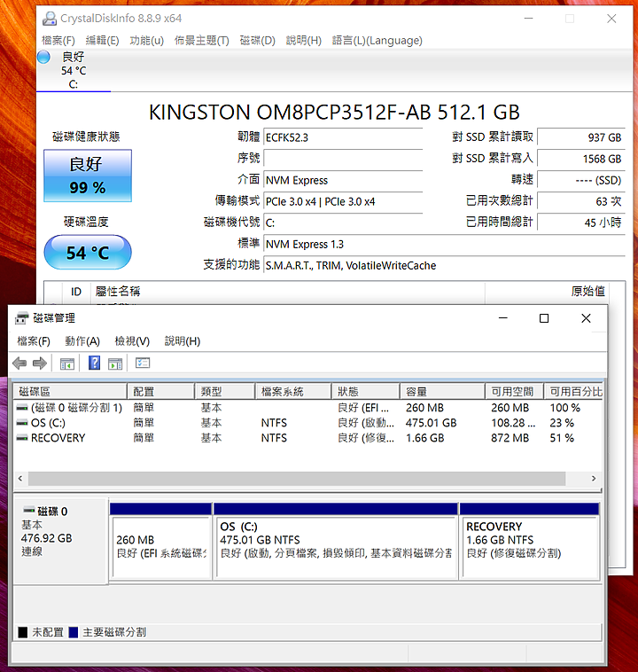Click the drive icon in the RECOVERY row
The image size is (638, 672).
[22, 438]
